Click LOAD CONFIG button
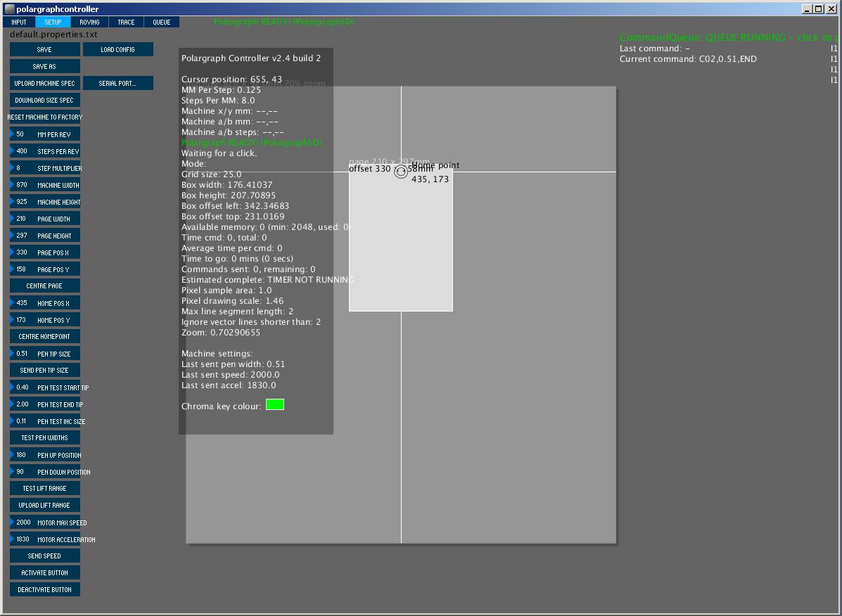842x616 pixels. coord(118,49)
